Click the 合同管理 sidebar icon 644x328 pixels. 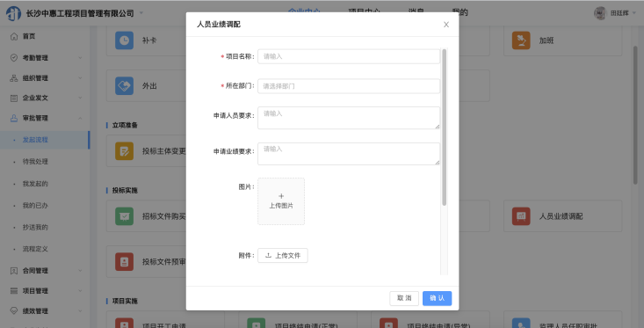[14, 271]
